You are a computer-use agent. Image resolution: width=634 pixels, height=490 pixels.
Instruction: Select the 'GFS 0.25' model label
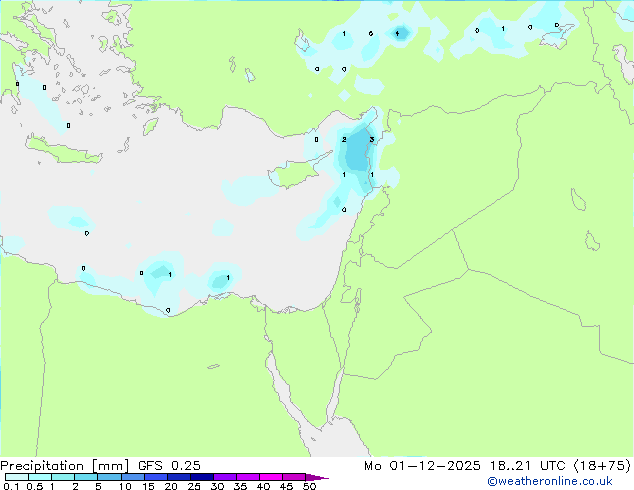point(169,466)
